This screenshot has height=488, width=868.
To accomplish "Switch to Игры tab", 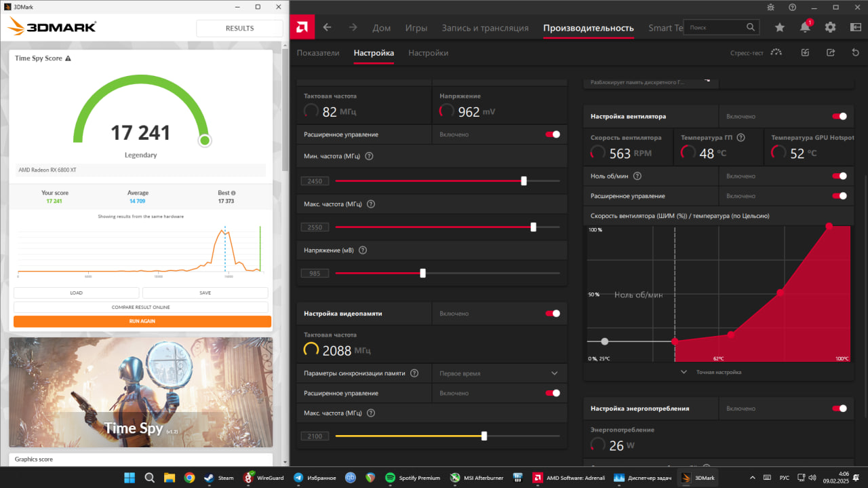I will pyautogui.click(x=416, y=28).
